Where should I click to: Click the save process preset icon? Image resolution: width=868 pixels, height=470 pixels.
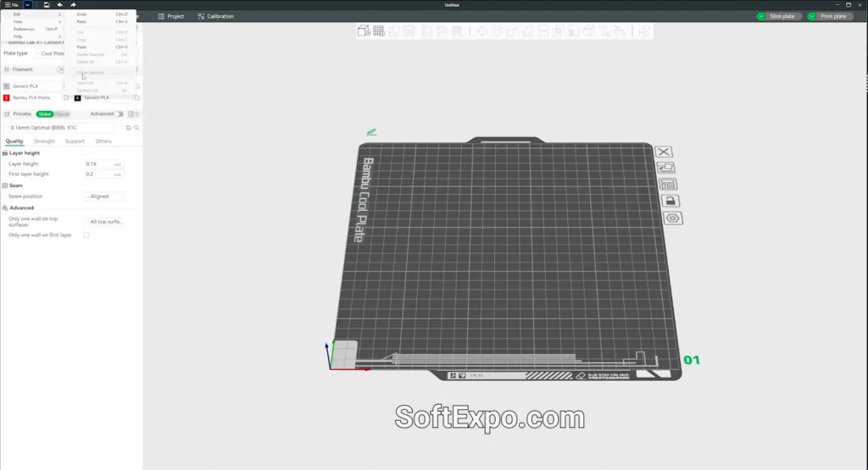point(129,128)
